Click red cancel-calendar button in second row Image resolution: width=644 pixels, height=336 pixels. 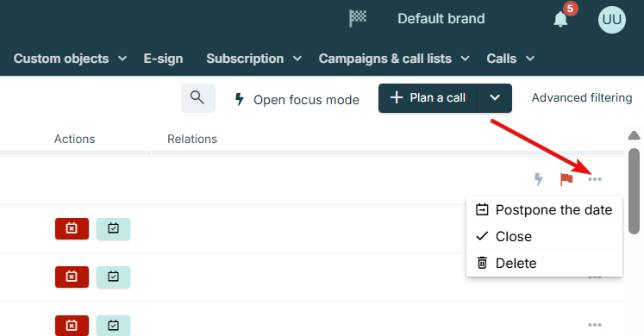point(72,228)
